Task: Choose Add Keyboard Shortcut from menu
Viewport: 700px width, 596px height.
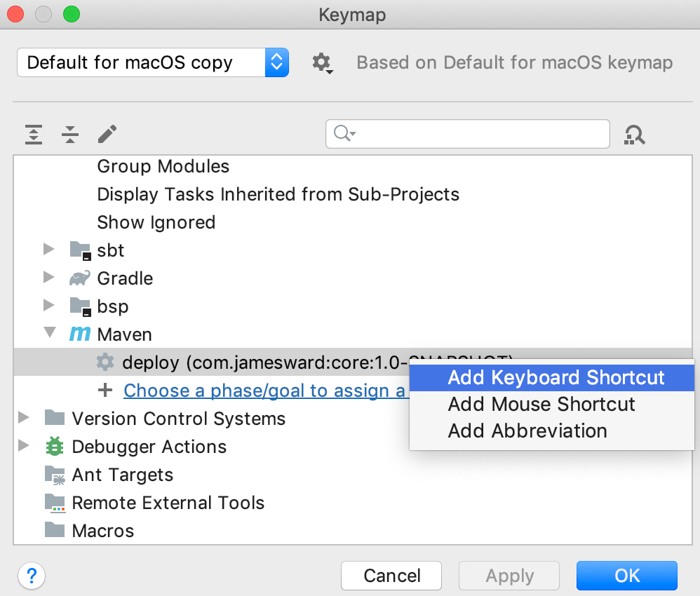Action: click(x=556, y=377)
